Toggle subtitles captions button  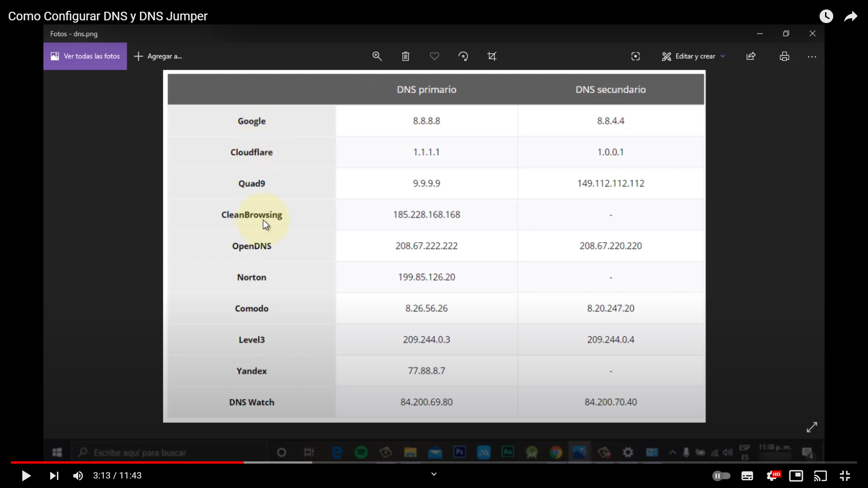pos(747,475)
